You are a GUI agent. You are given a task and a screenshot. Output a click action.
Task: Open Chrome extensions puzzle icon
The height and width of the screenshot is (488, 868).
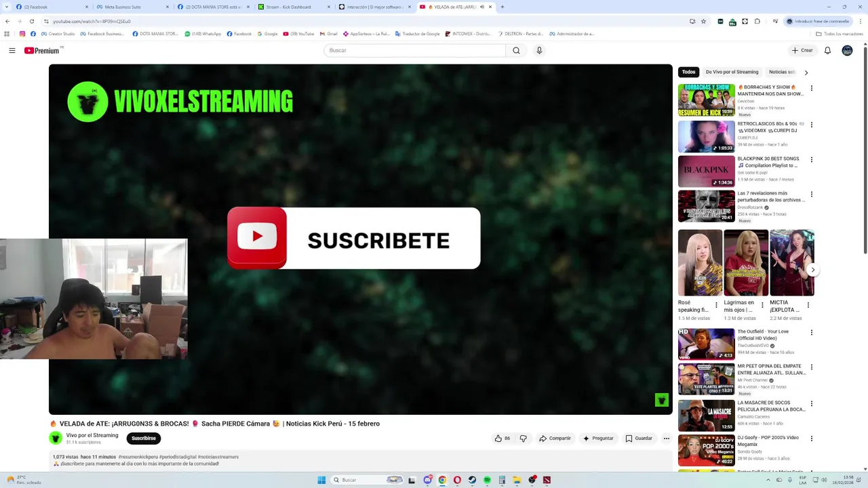tap(757, 21)
